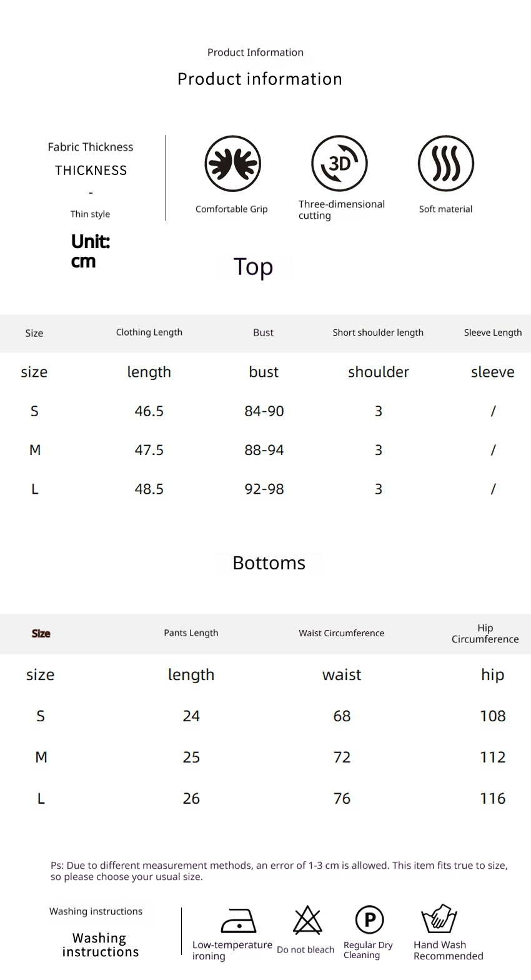Click the Unit: cm label
The height and width of the screenshot is (980, 531).
tap(91, 251)
